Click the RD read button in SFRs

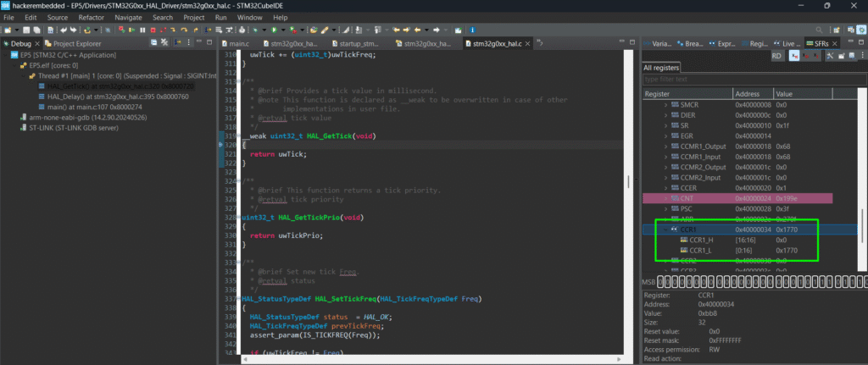tap(776, 55)
